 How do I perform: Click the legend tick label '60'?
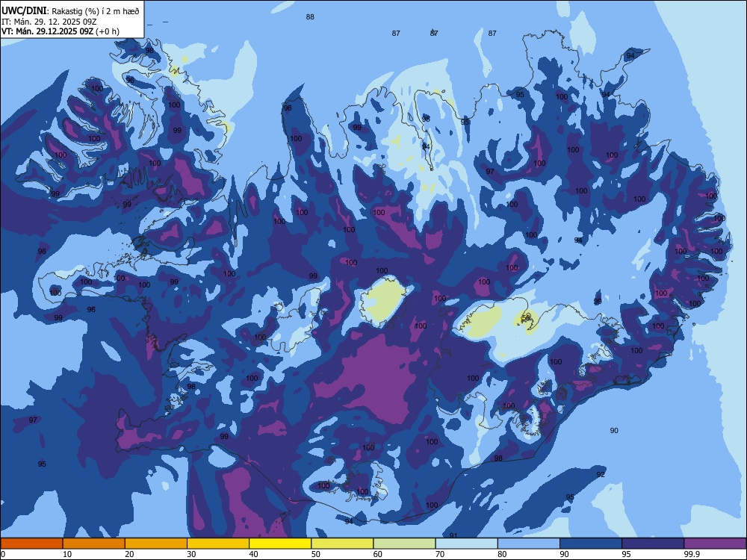tap(378, 554)
